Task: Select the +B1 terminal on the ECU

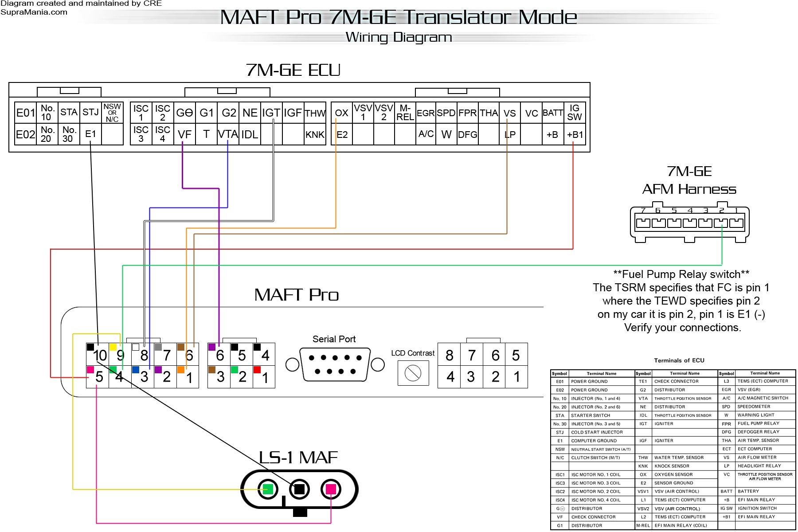Action: tap(575, 134)
